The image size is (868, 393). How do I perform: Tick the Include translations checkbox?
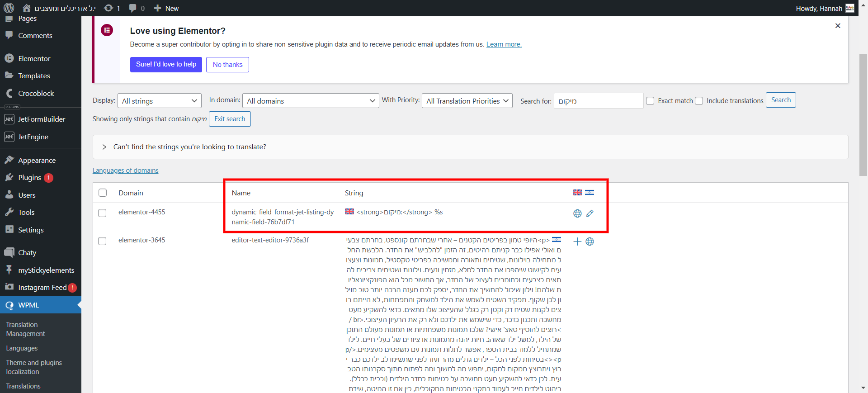click(x=699, y=101)
